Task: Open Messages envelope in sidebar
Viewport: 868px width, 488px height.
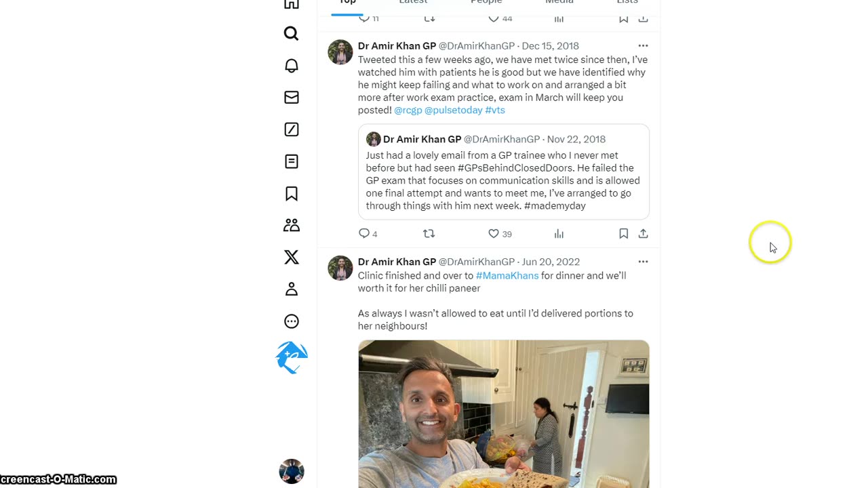Action: 292,98
